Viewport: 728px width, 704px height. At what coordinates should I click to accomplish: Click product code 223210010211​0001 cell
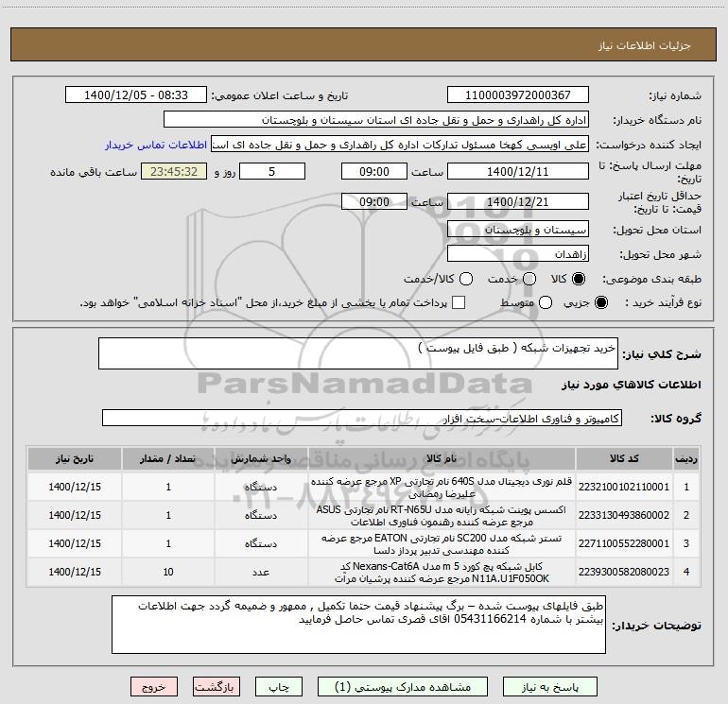coord(624,487)
